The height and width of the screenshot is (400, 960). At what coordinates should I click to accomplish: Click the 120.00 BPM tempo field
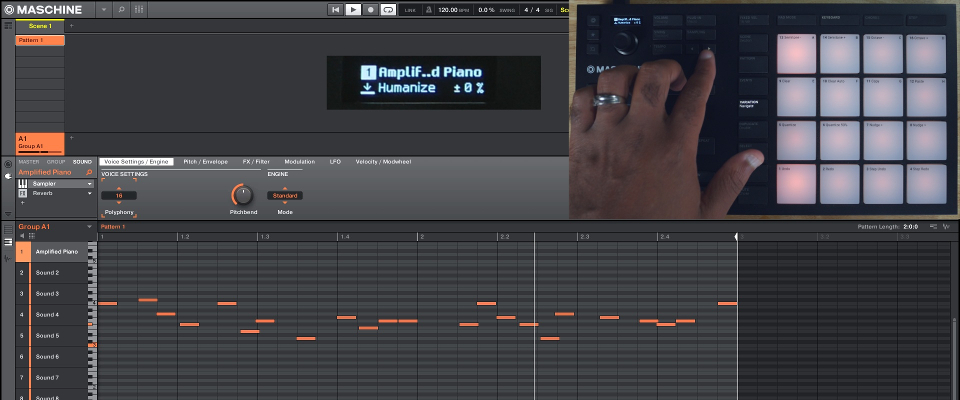[452, 10]
